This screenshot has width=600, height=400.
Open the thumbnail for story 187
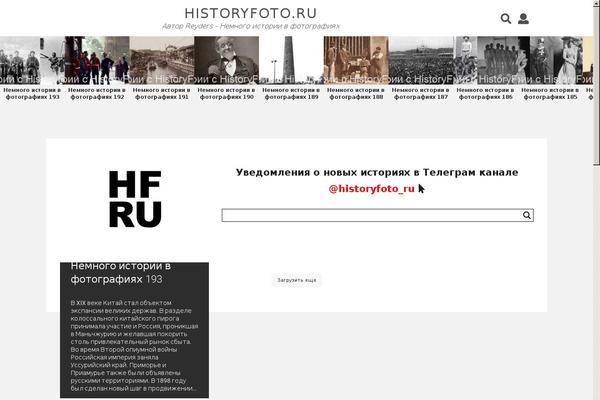click(x=421, y=60)
